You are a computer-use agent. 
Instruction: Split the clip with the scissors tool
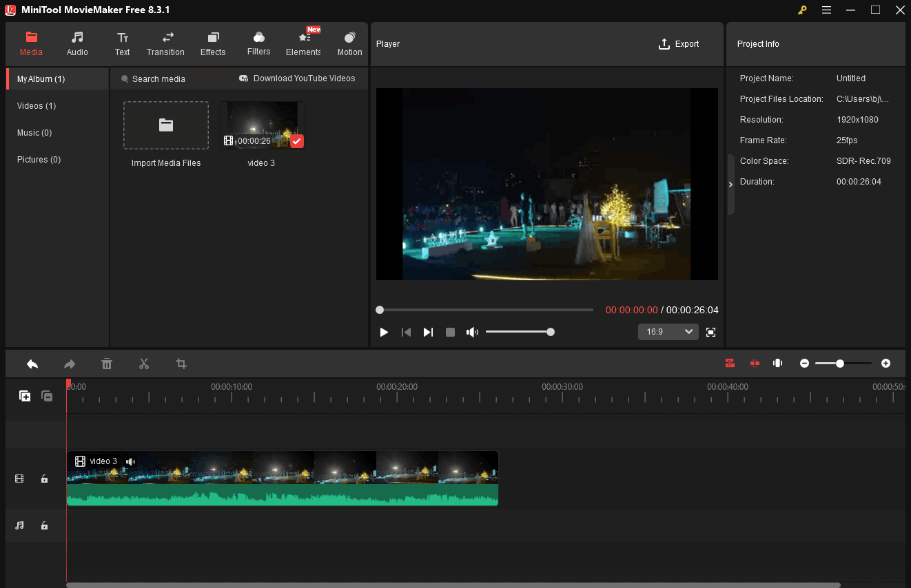pos(143,364)
